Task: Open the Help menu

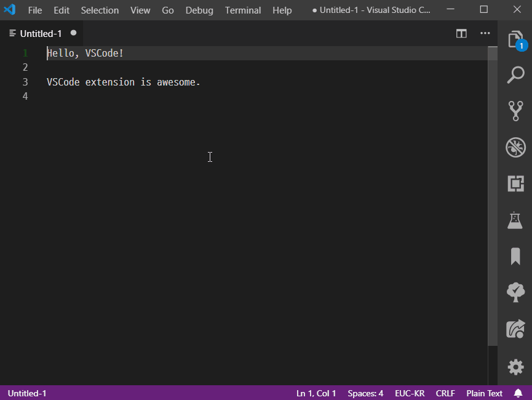Action: 282,10
